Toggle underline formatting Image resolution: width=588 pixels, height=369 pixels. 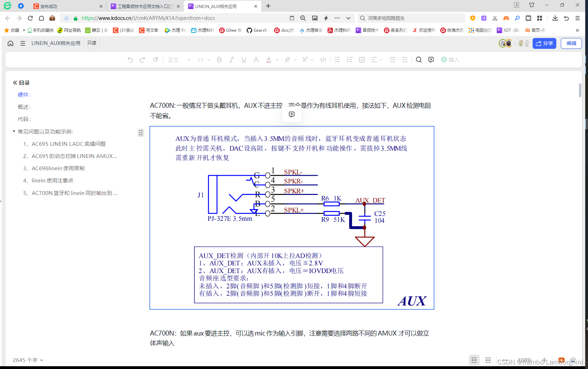coord(243,60)
